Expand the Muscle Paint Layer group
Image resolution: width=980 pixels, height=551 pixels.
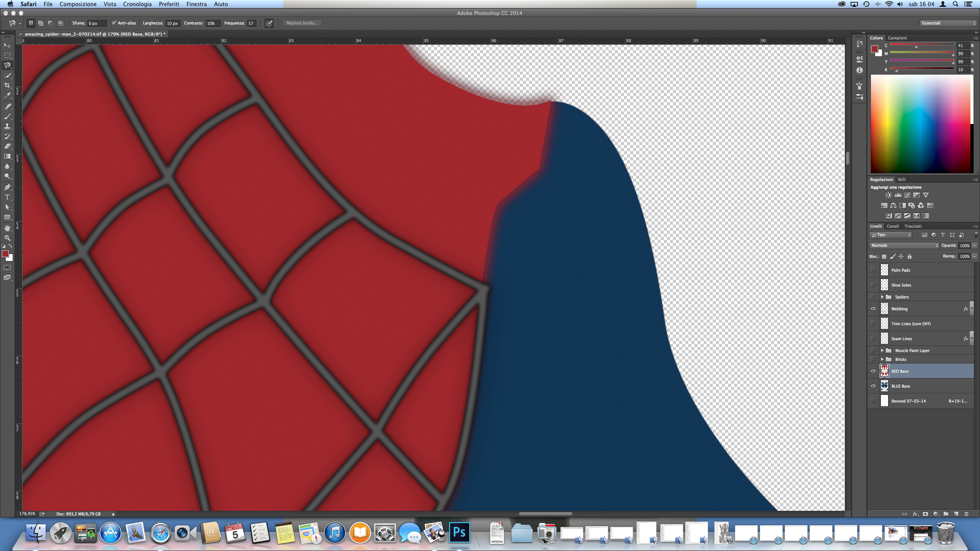point(882,350)
